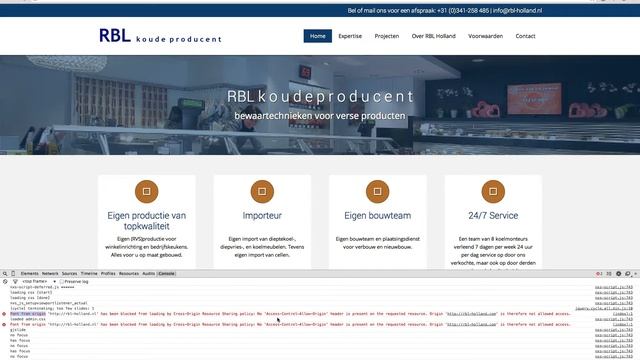
Task: Click origin URL link in second CORS error
Action: tap(472, 324)
